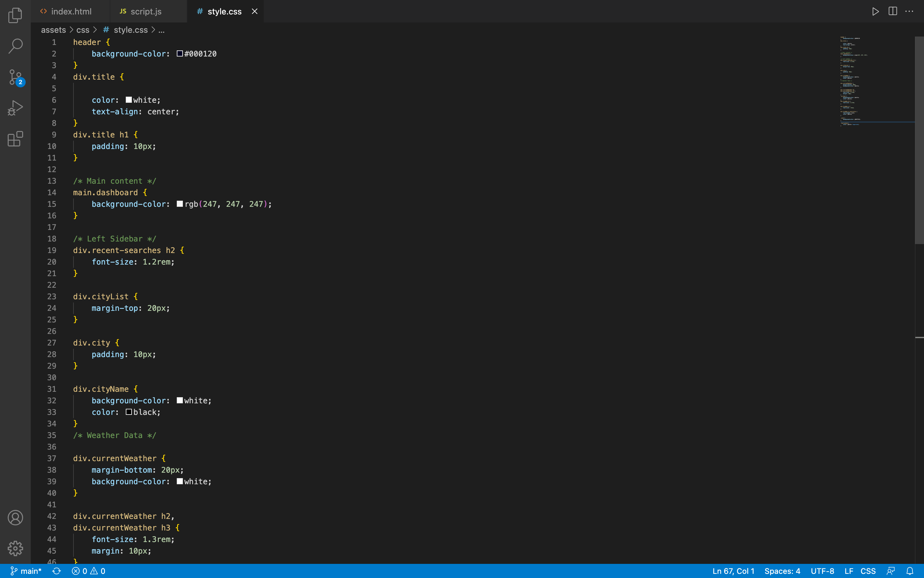Image resolution: width=924 pixels, height=578 pixels.
Task: Open the Manage gear menu
Action: tap(15, 548)
